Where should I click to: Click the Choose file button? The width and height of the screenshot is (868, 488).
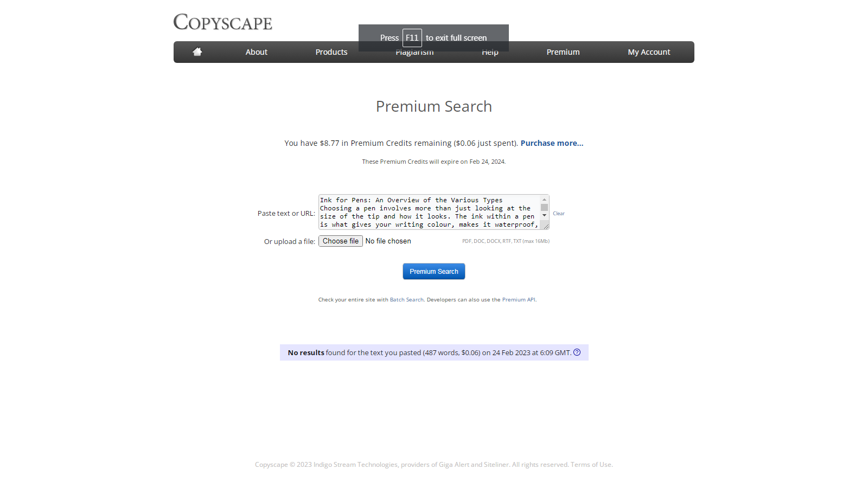coord(341,241)
